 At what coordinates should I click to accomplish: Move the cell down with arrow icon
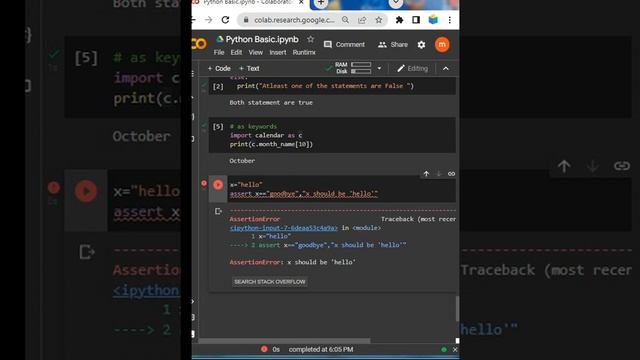pyautogui.click(x=439, y=174)
